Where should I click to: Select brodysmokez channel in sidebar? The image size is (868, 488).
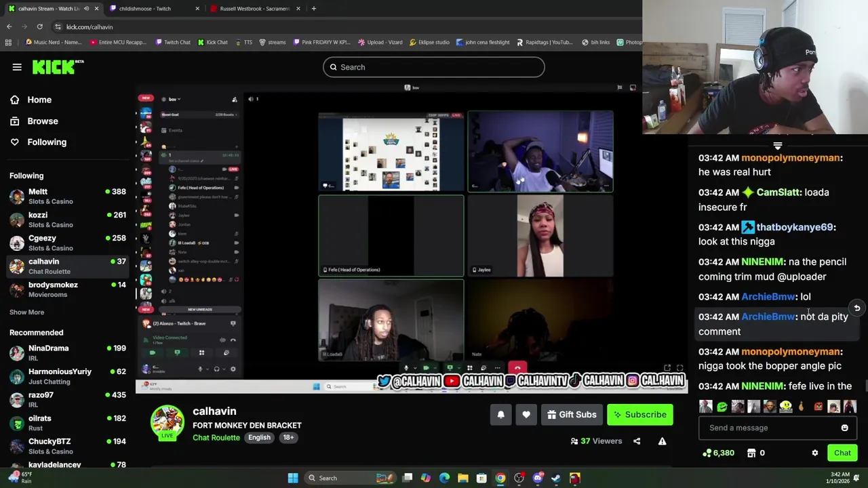pyautogui.click(x=68, y=289)
